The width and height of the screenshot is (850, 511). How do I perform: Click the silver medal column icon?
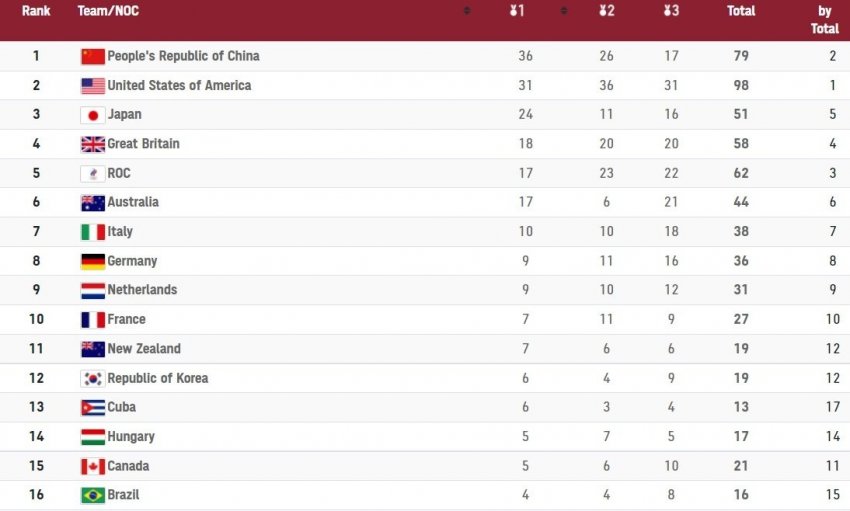coord(606,11)
